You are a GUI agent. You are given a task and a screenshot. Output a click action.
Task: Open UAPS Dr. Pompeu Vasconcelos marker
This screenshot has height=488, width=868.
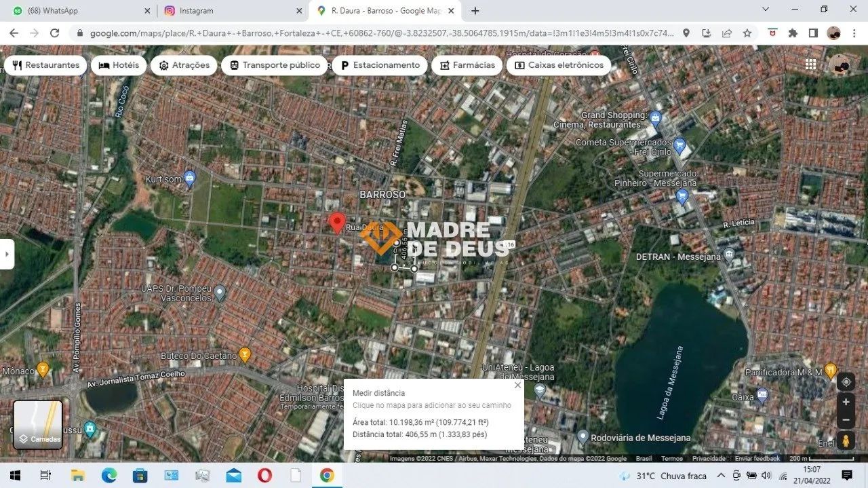click(x=220, y=293)
